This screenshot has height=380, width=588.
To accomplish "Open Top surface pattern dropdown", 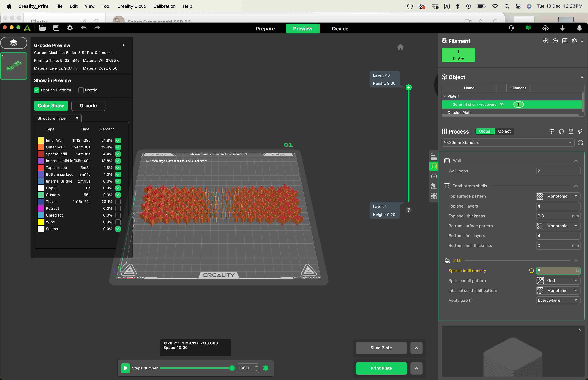I will point(558,196).
